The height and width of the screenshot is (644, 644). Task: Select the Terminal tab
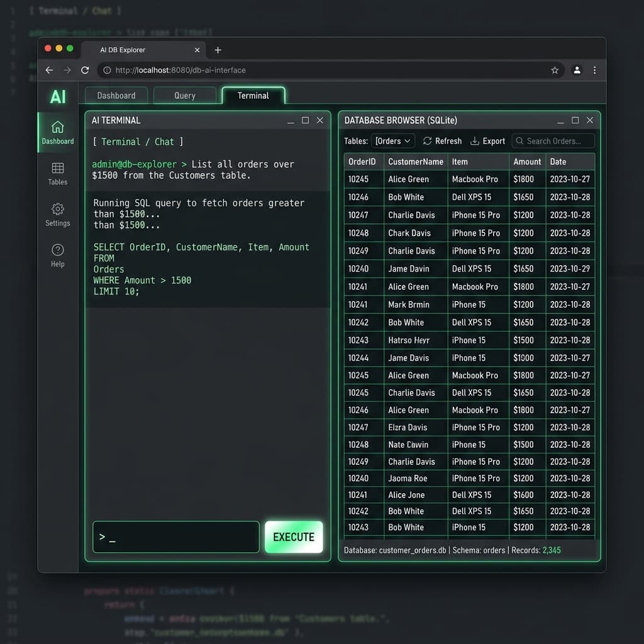coord(253,96)
